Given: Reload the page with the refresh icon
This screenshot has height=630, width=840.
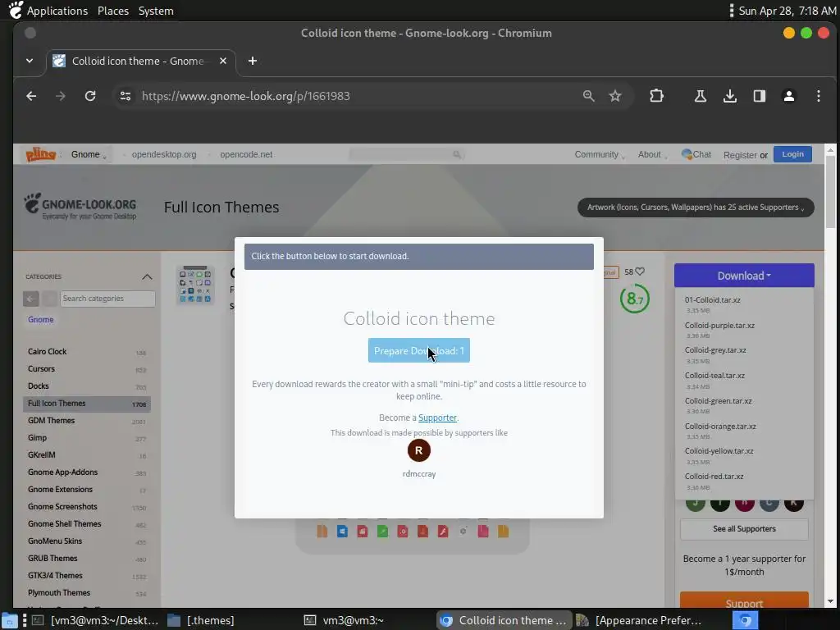Looking at the screenshot, I should [x=90, y=96].
